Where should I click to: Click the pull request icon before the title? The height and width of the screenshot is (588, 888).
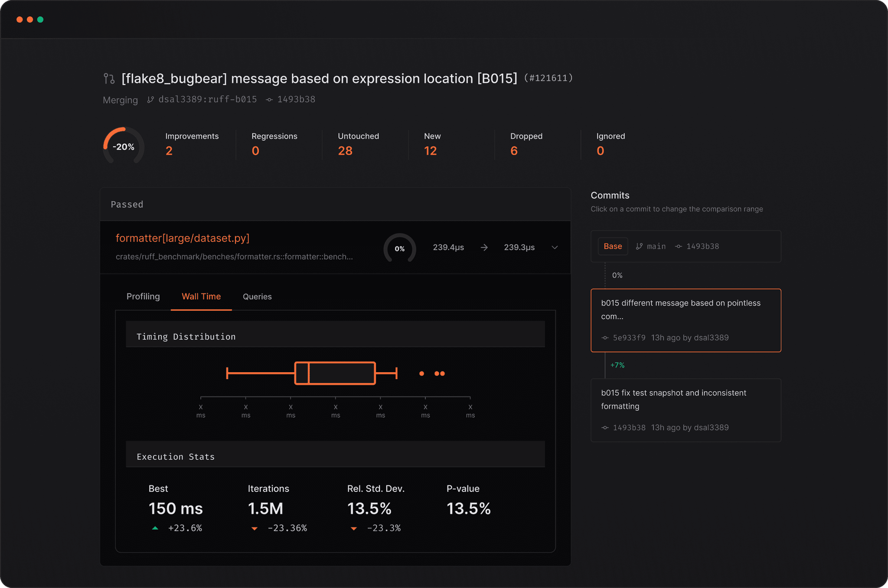click(108, 78)
